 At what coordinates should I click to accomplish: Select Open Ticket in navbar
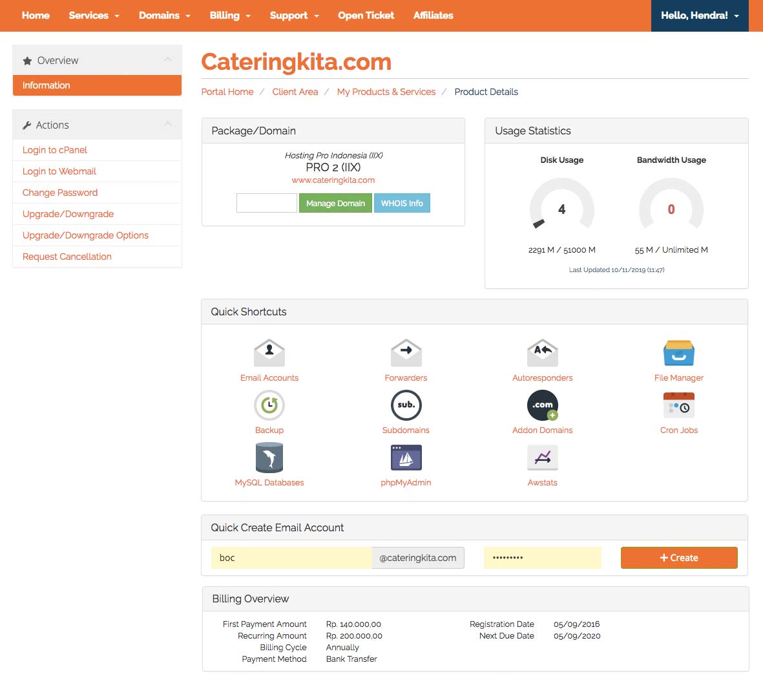pos(366,16)
